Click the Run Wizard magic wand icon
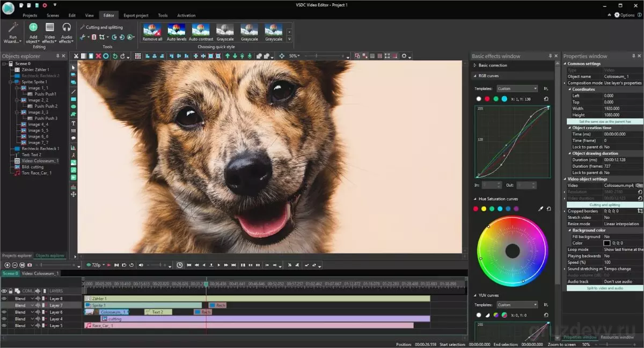Screen dimensions: 644x348 13,28
